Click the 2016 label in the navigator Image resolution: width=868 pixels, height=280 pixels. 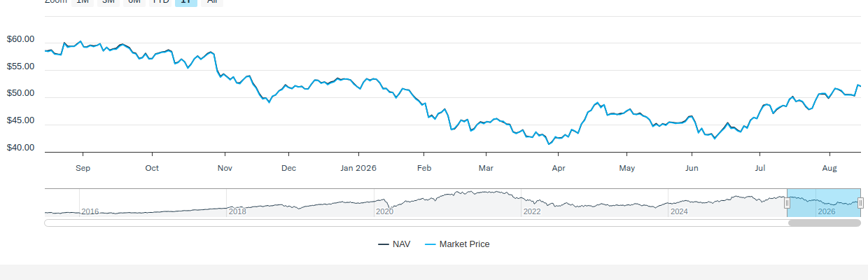[90, 211]
